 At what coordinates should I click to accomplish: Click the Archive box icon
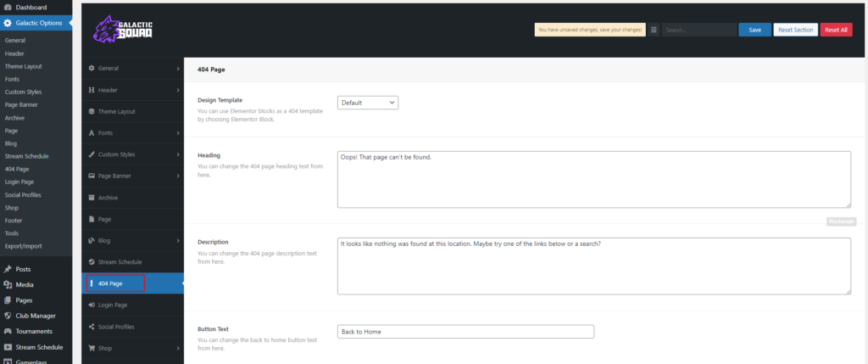pos(92,198)
